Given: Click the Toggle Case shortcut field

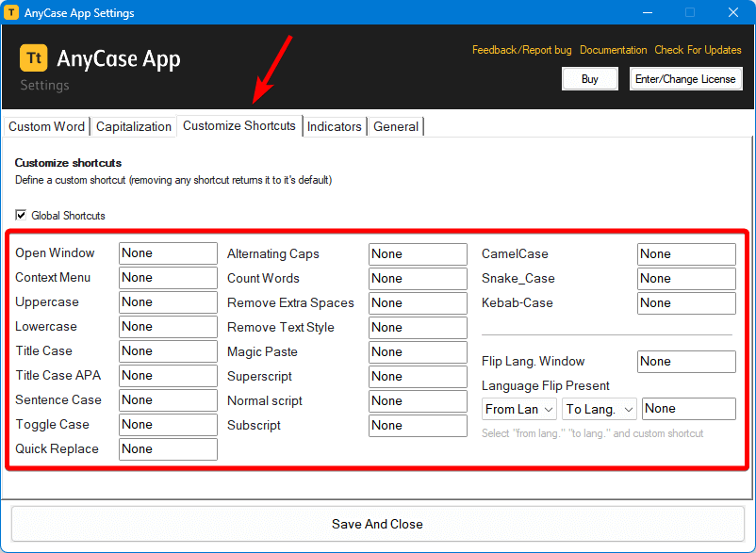Looking at the screenshot, I should click(x=168, y=425).
